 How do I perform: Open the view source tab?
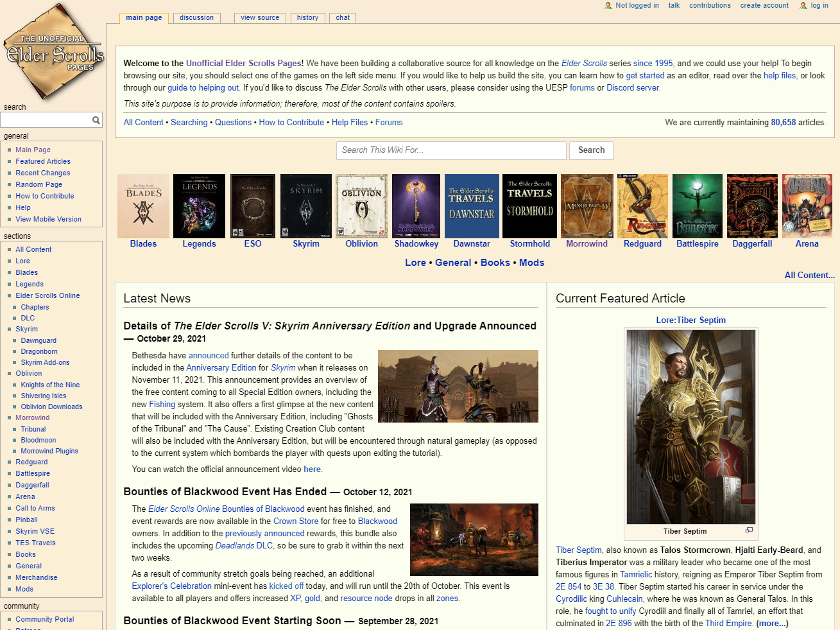[x=260, y=18]
